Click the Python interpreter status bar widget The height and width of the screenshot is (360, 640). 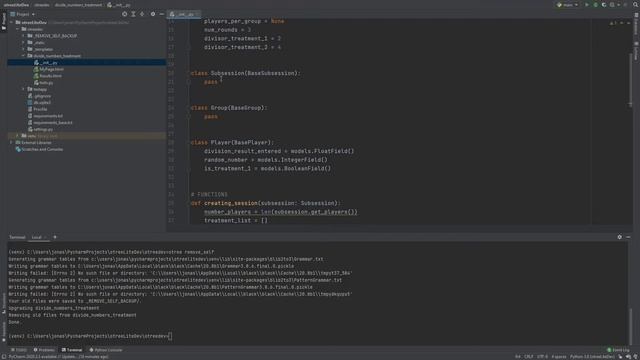[x=592, y=357]
